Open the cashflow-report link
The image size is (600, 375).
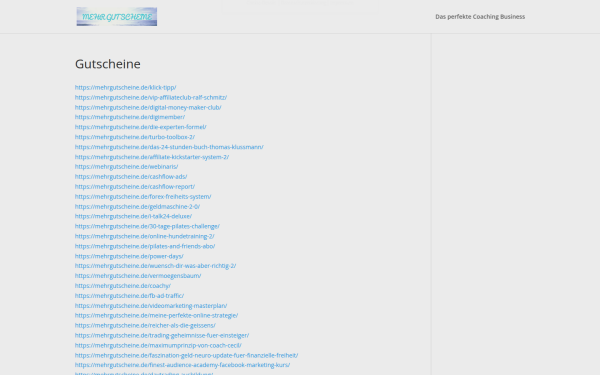click(135, 186)
